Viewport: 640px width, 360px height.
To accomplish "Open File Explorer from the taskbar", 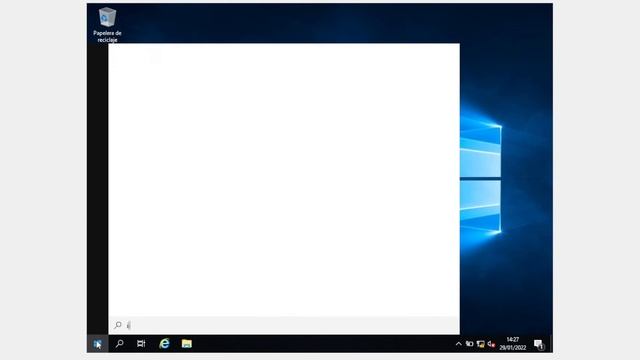I will pos(187,344).
